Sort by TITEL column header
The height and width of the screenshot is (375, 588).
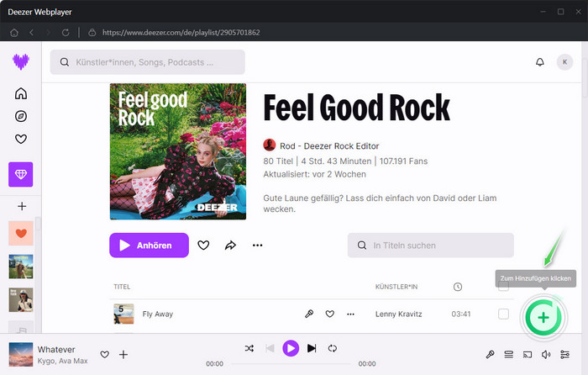[x=122, y=287]
